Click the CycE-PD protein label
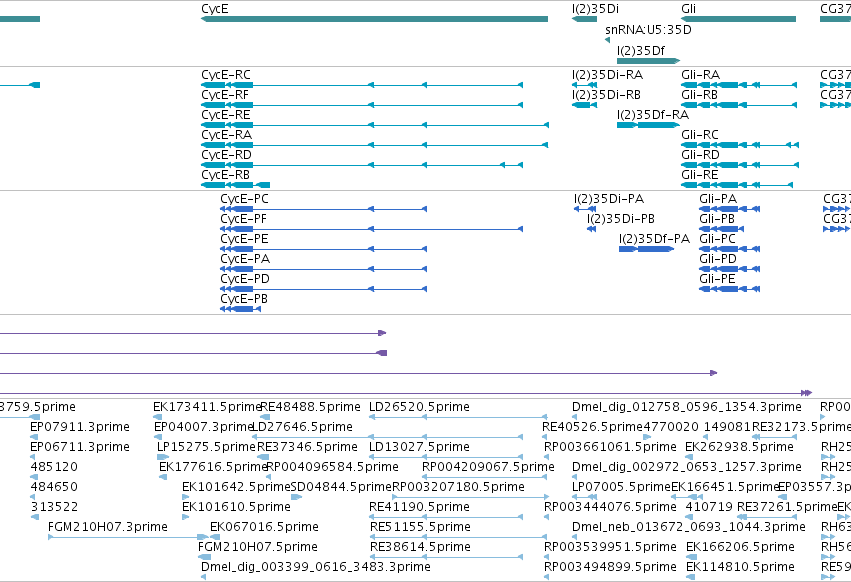 click(245, 280)
